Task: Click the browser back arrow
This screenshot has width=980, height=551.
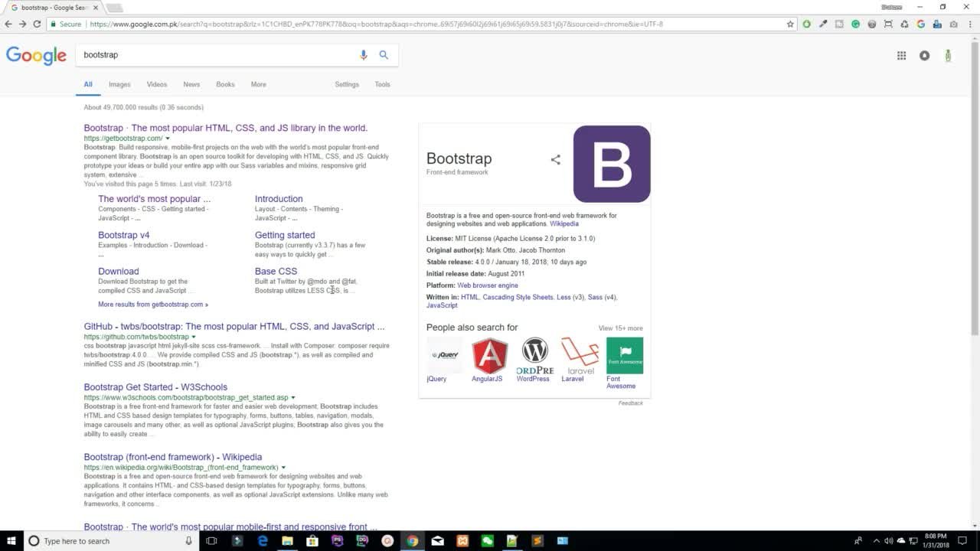Action: point(8,24)
